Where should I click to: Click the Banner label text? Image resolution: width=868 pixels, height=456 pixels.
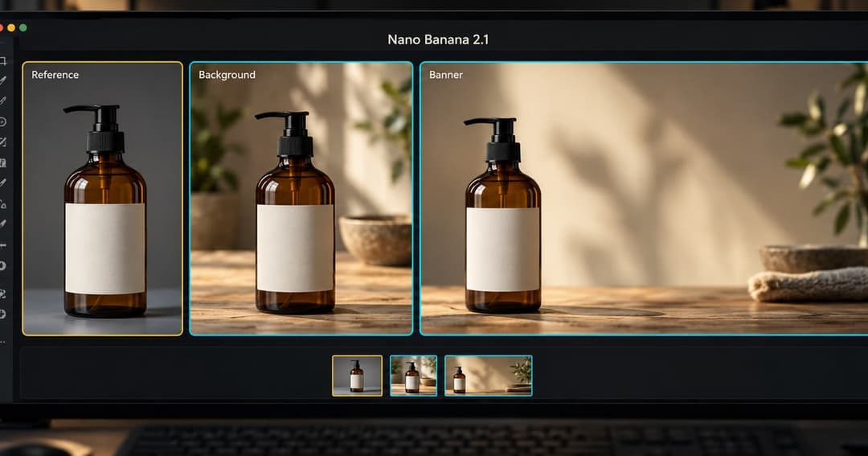coord(445,75)
